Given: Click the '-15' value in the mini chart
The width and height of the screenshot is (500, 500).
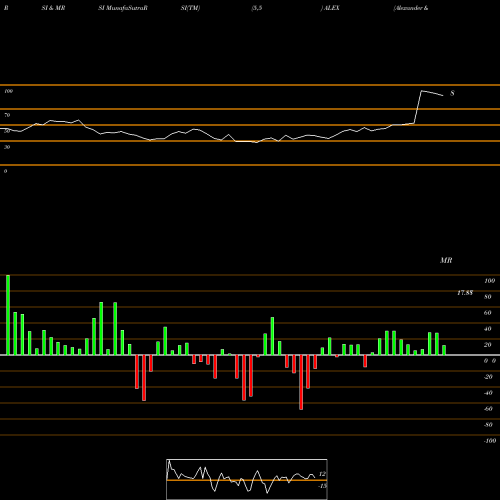Looking at the screenshot, I should pos(322,486).
